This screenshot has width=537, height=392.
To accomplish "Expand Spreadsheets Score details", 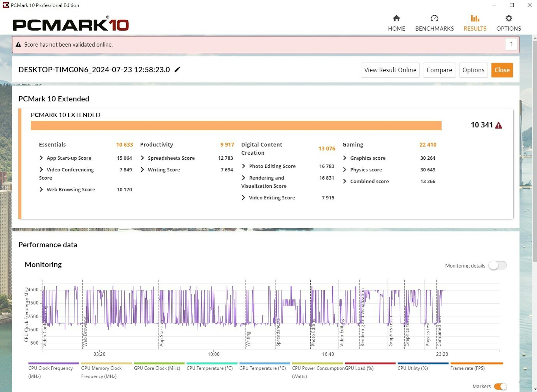I will tap(142, 158).
